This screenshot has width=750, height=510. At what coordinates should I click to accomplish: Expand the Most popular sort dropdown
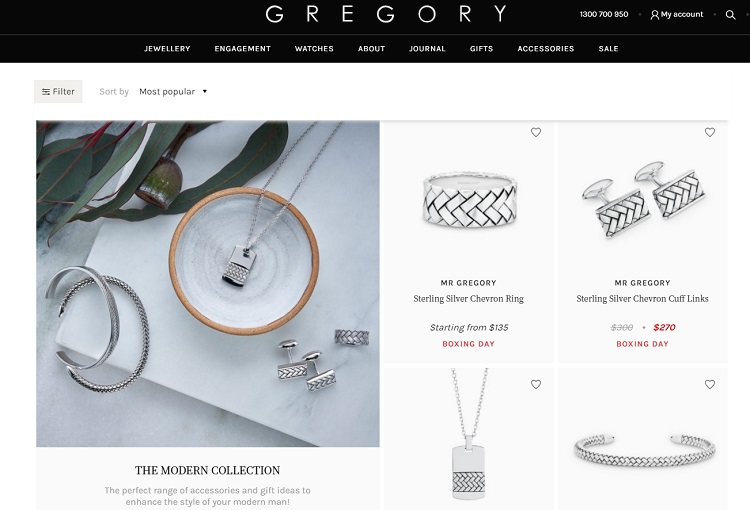click(173, 91)
